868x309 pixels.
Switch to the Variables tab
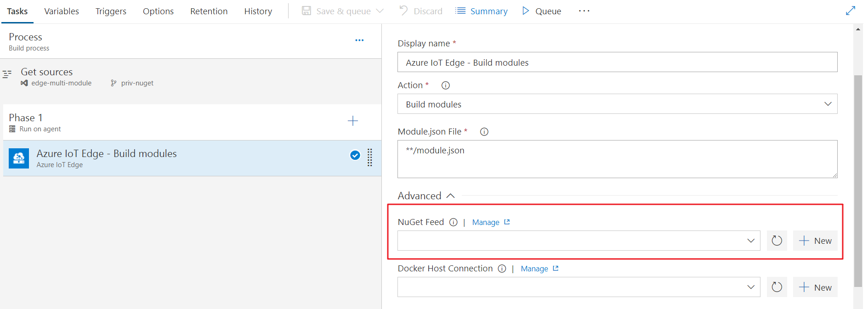click(x=62, y=11)
